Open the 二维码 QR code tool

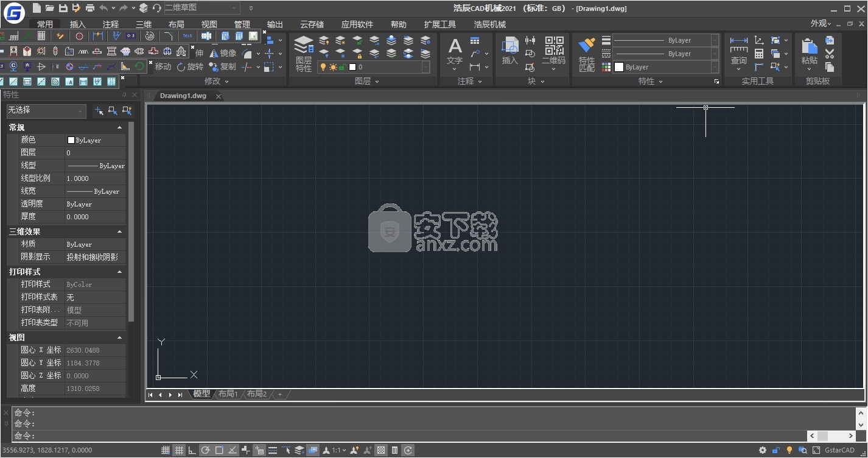553,54
